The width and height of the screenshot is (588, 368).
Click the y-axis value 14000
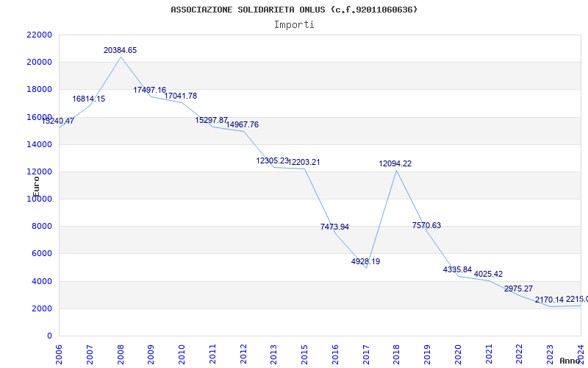coord(39,144)
